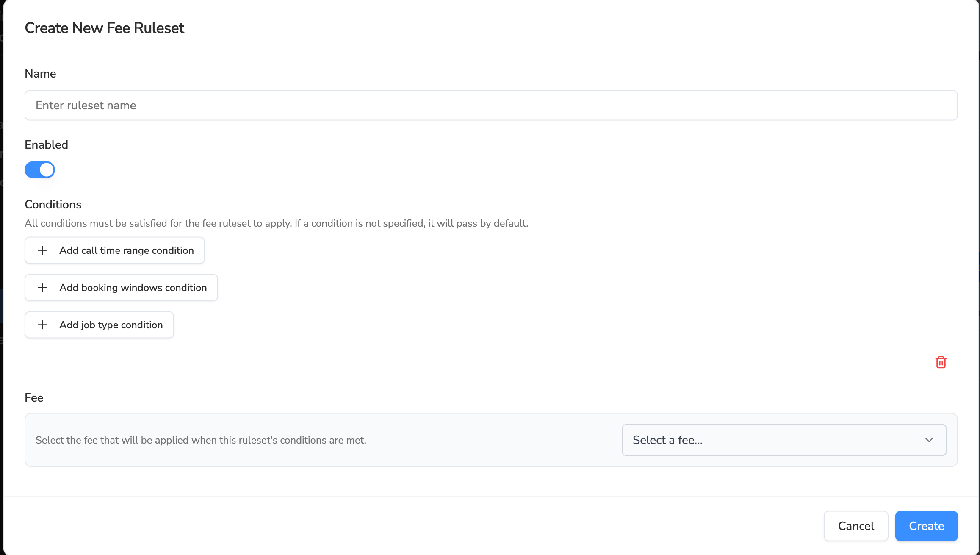The height and width of the screenshot is (555, 980).
Task: Click the fee selection instruction text
Action: tap(201, 440)
